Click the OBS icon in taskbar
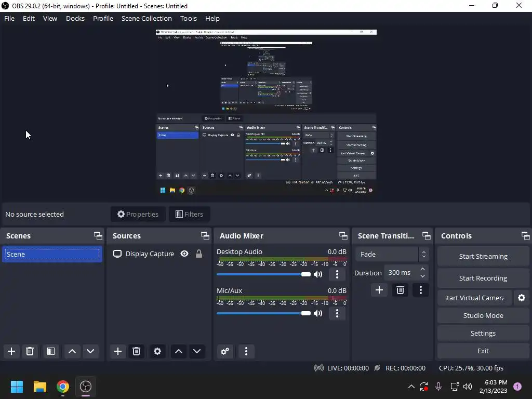Viewport: 532px width, 399px height. click(x=86, y=387)
